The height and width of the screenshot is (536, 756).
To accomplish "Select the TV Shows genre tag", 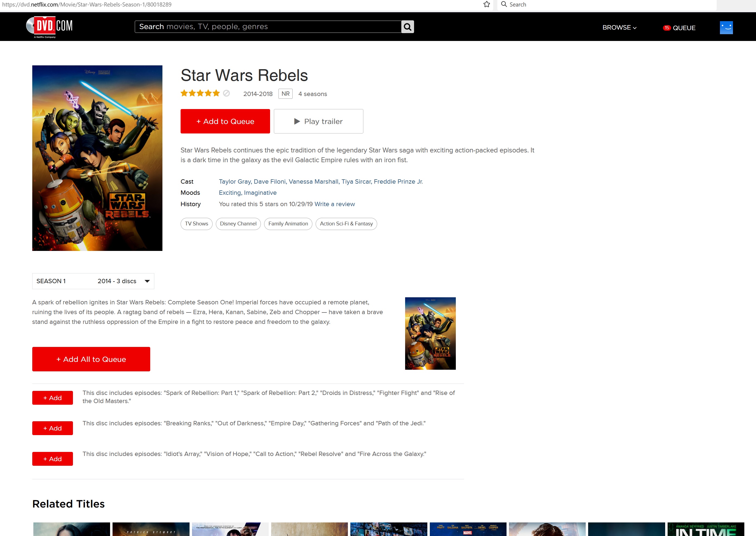I will click(197, 224).
